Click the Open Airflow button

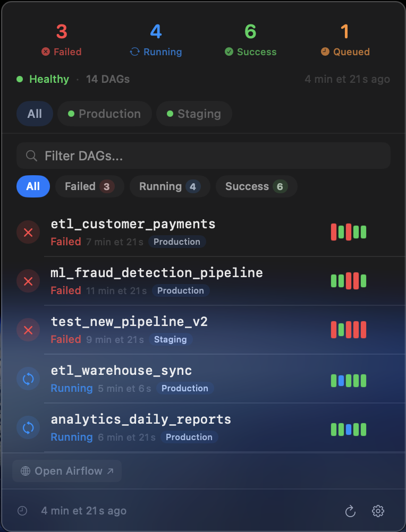point(66,470)
